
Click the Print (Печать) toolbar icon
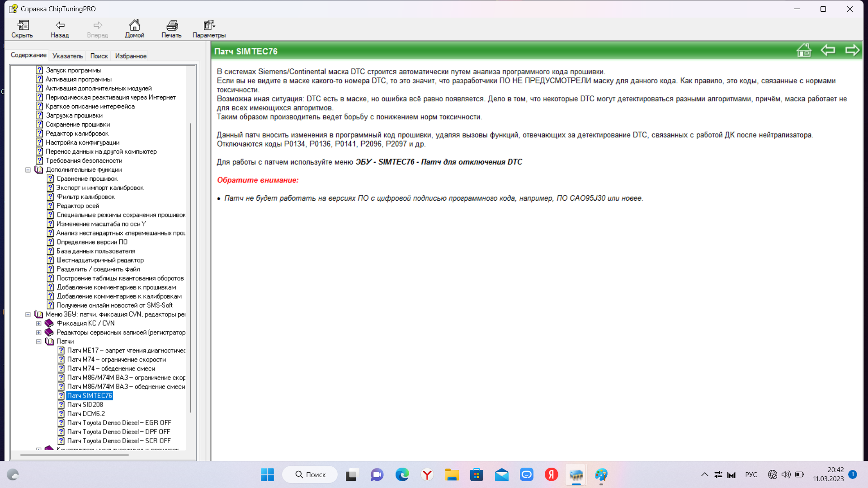click(x=171, y=28)
